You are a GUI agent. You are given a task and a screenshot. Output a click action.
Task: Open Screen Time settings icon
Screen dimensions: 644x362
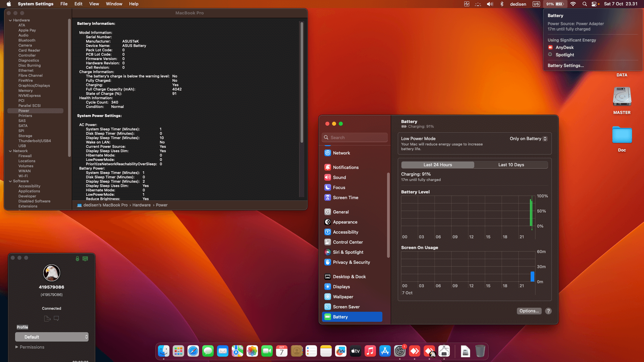coord(328,197)
